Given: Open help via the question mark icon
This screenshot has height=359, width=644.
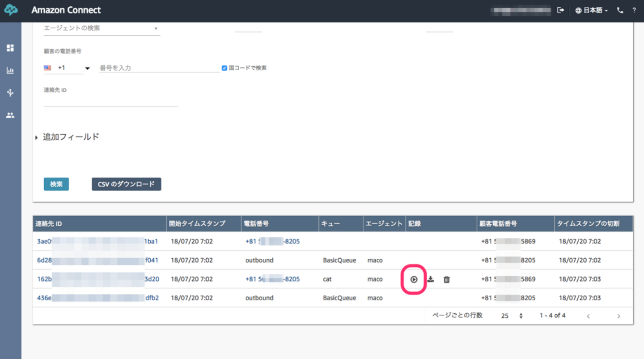Looking at the screenshot, I should pos(634,10).
